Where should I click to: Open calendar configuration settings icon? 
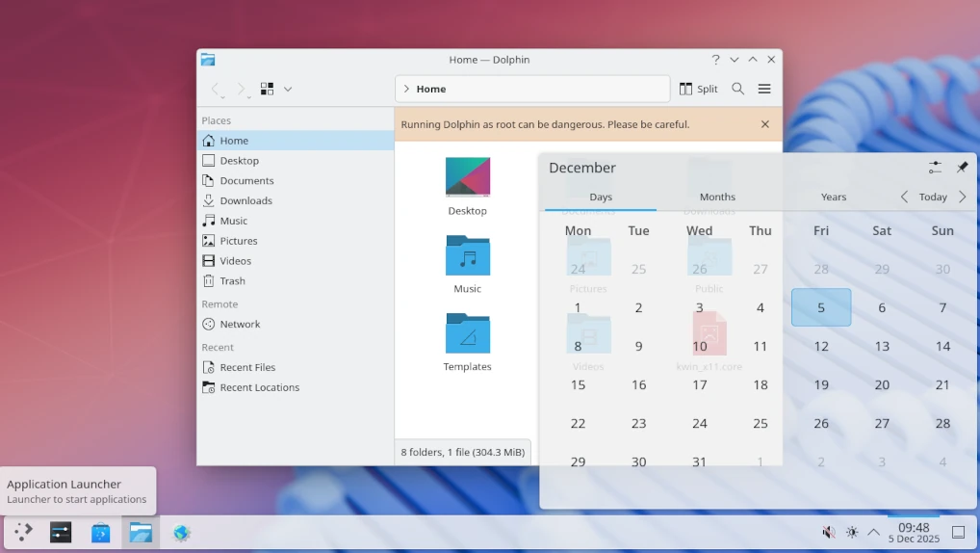(935, 168)
